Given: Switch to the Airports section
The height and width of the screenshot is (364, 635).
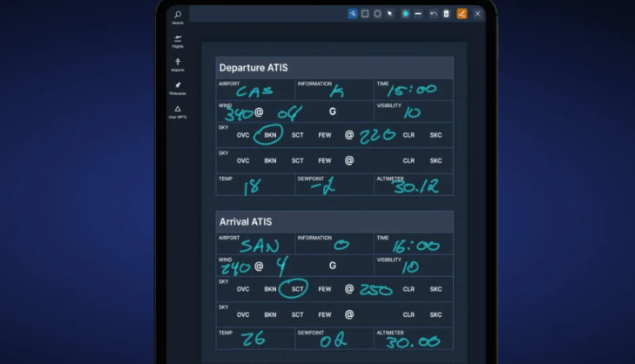Looking at the screenshot, I should [x=178, y=64].
